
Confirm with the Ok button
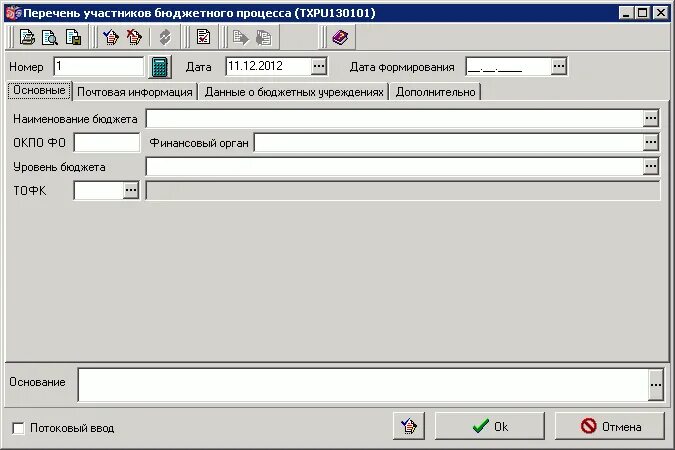pos(490,426)
